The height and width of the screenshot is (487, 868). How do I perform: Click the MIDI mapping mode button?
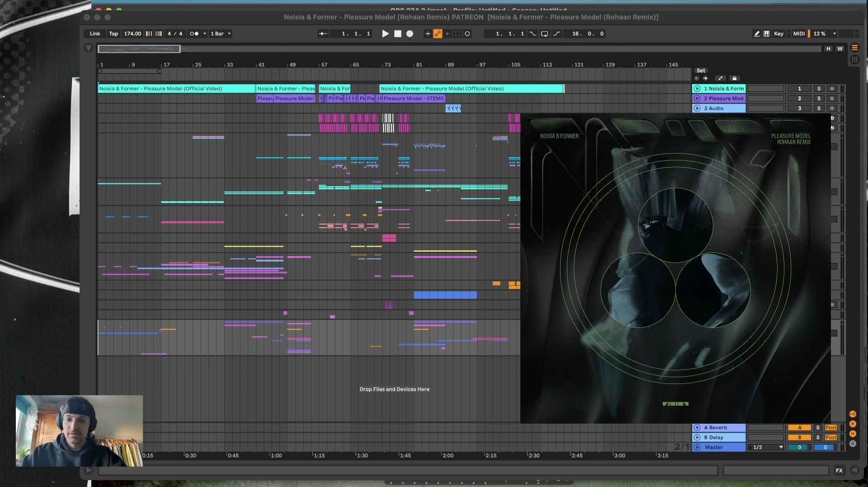(x=798, y=33)
